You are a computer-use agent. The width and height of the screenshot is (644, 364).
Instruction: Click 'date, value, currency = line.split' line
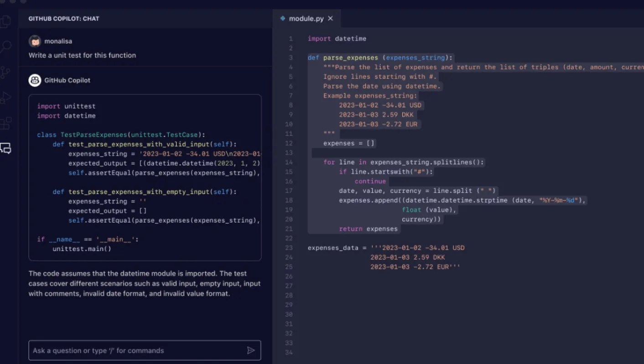click(417, 191)
